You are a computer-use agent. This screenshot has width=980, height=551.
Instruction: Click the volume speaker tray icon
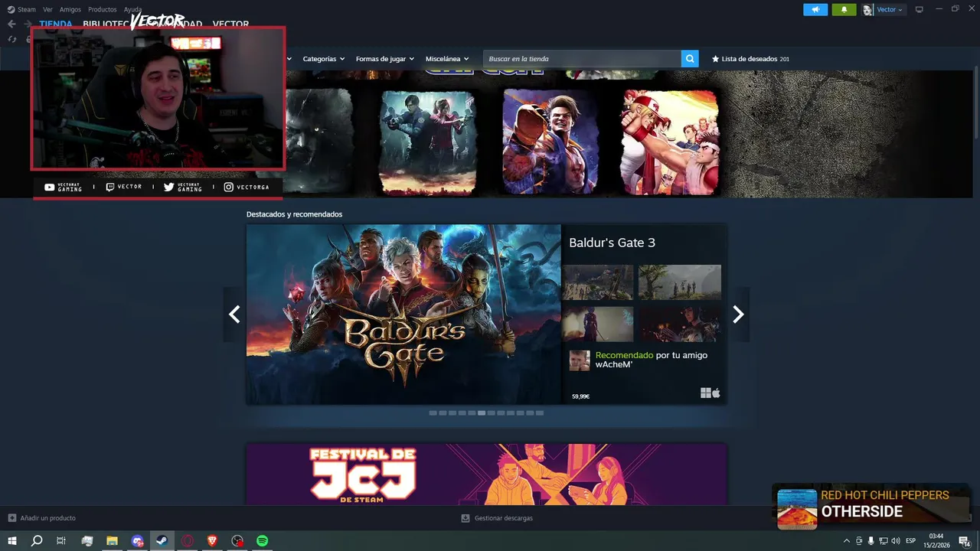(x=895, y=541)
